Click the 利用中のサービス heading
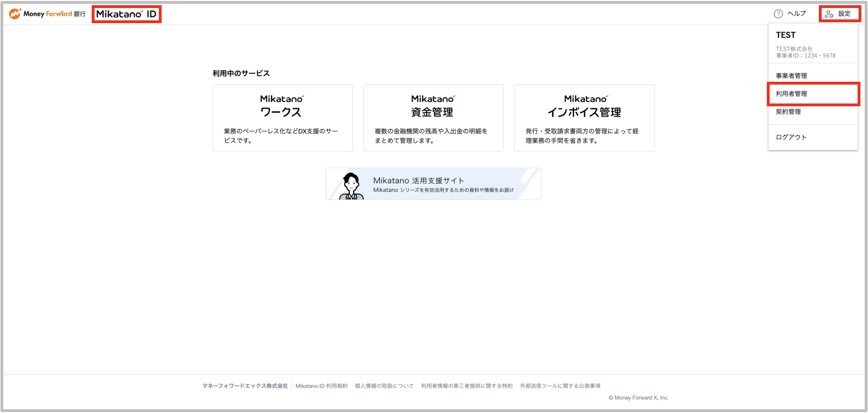This screenshot has height=413, width=868. pyautogui.click(x=241, y=73)
